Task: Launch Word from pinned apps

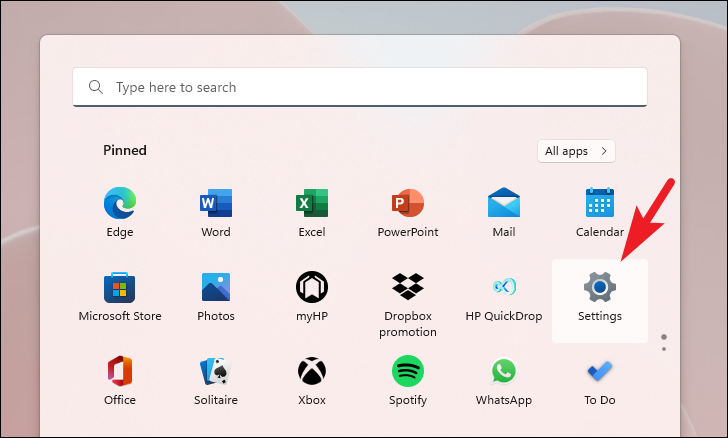Action: [216, 203]
